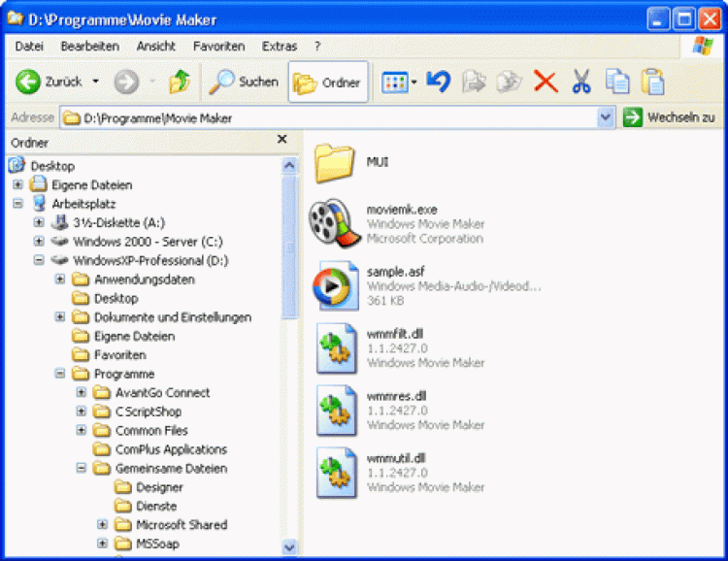
Task: Select the sample.asf media file icon
Action: click(x=336, y=285)
